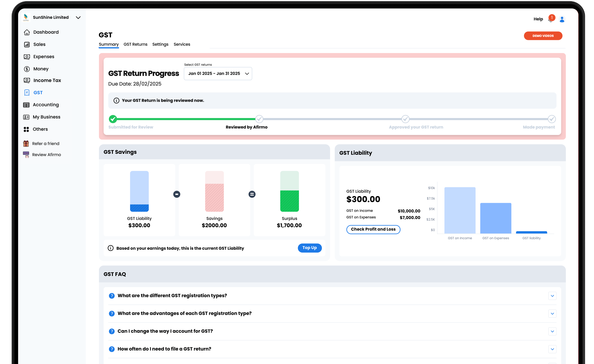This screenshot has width=594, height=364.
Task: Click question icon for GST registration types FAQ
Action: click(112, 296)
